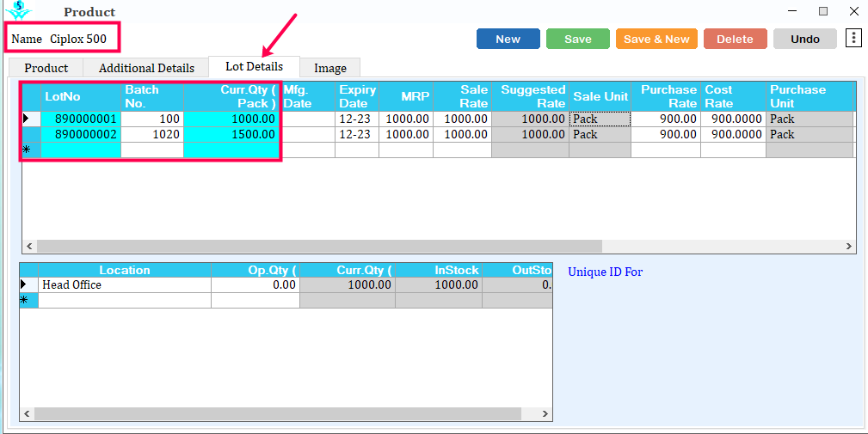This screenshot has height=434, width=868.
Task: Click the Expiry Date column header
Action: pyautogui.click(x=357, y=96)
